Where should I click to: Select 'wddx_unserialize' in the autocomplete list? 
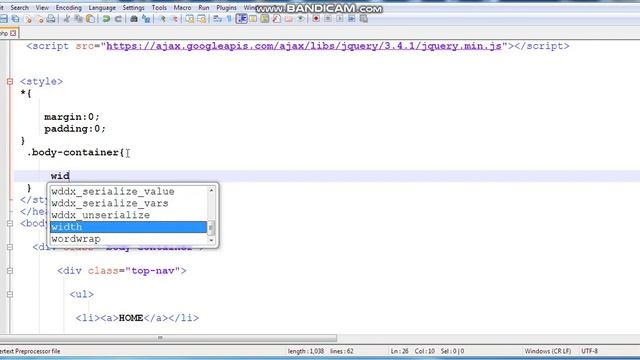click(129, 215)
